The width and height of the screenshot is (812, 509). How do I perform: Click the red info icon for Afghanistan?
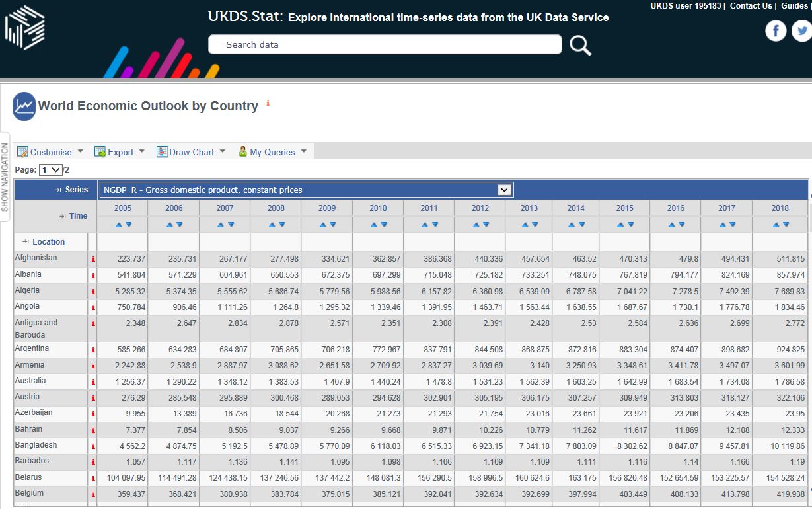click(93, 260)
